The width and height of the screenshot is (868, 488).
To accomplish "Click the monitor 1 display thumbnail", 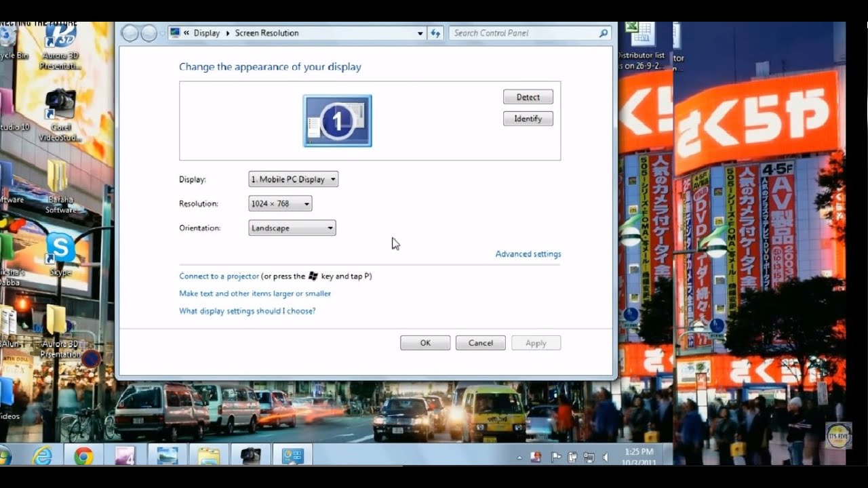I will (x=337, y=121).
